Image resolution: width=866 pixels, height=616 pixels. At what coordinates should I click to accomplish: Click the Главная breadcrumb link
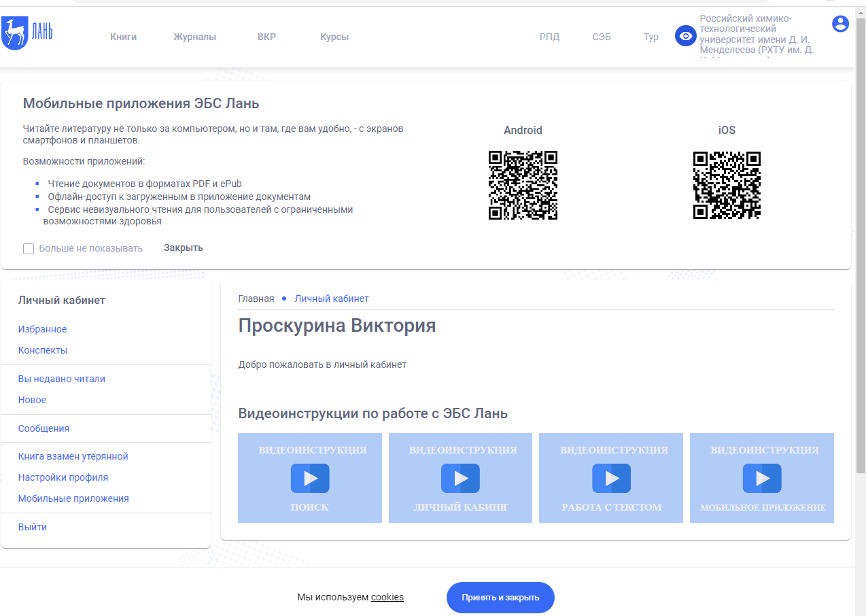coord(256,298)
